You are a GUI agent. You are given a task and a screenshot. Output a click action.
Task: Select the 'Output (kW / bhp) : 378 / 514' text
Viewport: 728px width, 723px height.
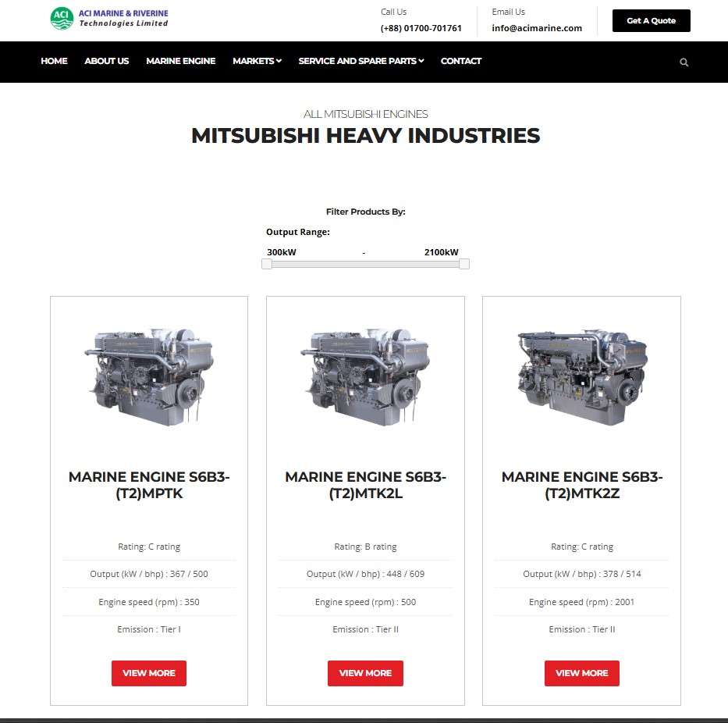point(582,574)
